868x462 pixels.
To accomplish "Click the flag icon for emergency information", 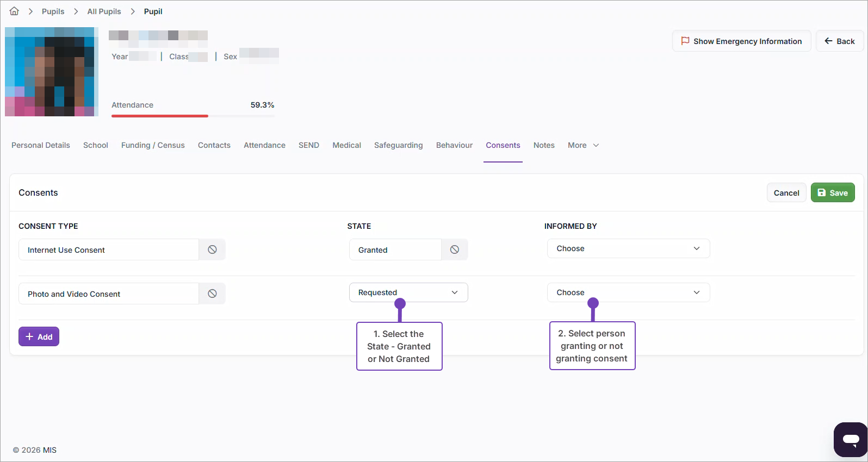I will 685,41.
